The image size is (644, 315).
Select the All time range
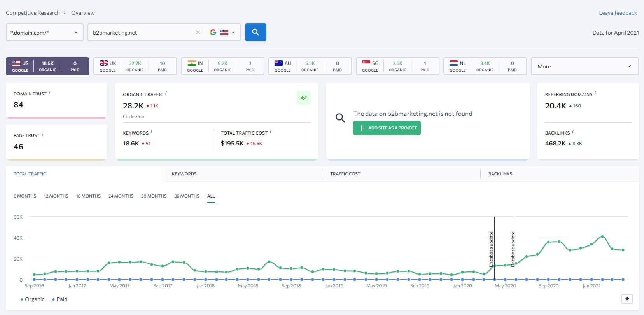pos(211,196)
